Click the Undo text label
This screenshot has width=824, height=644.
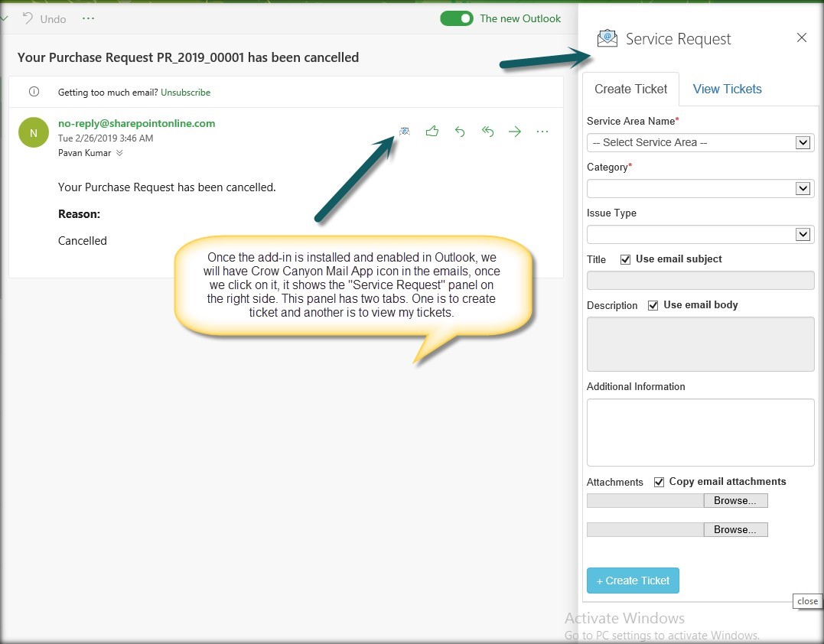53,19
